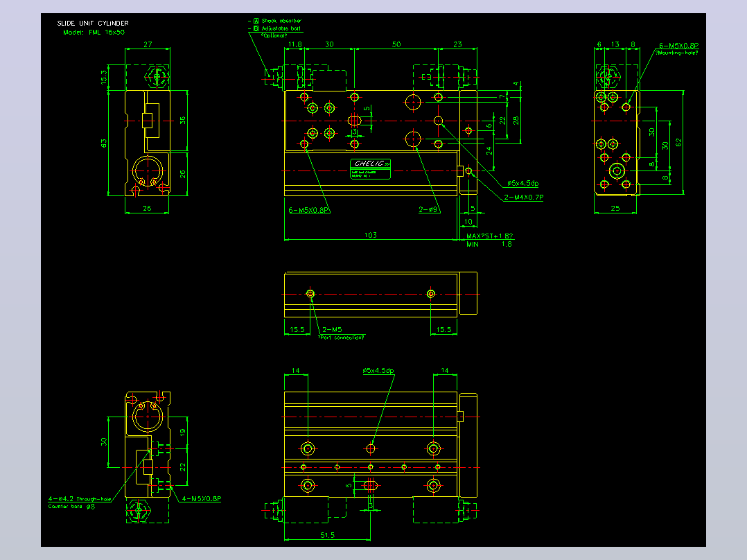Click the "Counter bore ø8" note
Viewport: 747px width, 560px height.
click(71, 507)
